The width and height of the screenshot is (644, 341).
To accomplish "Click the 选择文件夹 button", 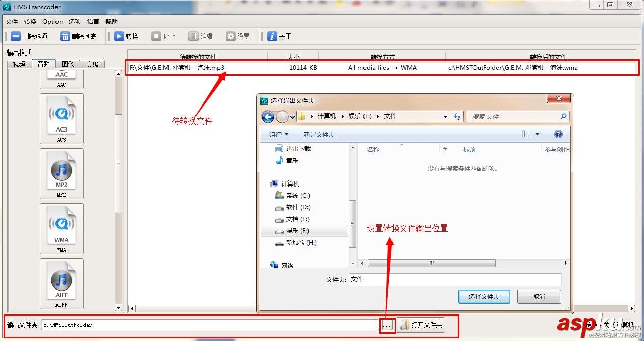I will pos(484,296).
